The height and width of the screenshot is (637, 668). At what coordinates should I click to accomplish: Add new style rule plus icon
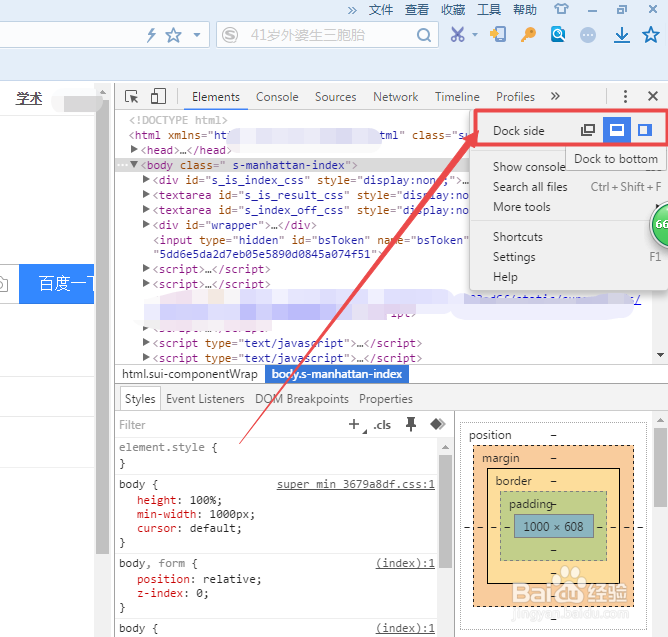[354, 424]
